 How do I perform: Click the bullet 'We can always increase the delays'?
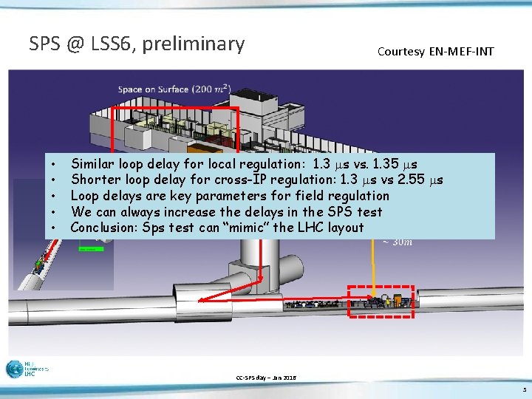(x=227, y=212)
